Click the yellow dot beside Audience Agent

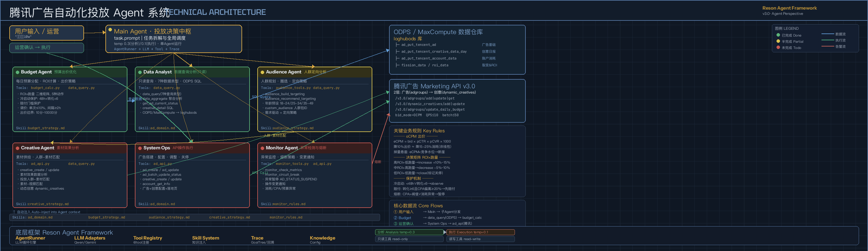pyautogui.click(x=262, y=72)
